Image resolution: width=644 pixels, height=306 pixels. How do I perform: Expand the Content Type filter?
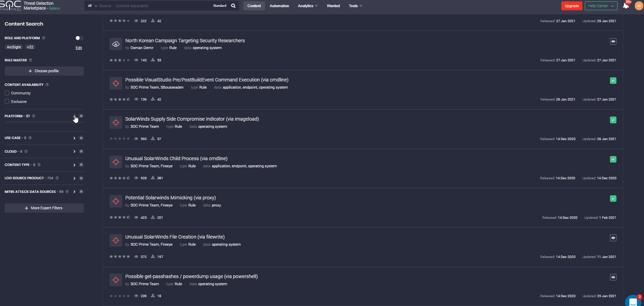coord(74,165)
